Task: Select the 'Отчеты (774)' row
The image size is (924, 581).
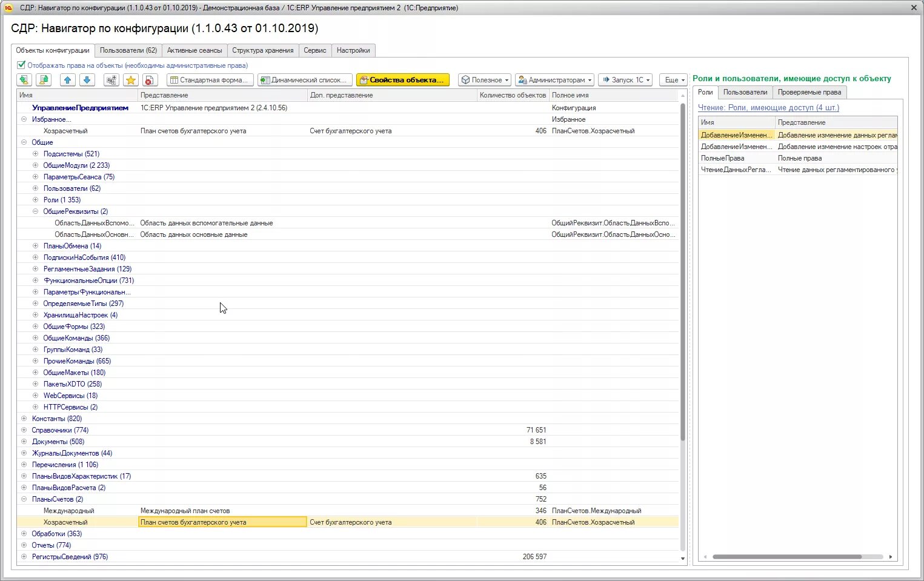Action: [348, 545]
